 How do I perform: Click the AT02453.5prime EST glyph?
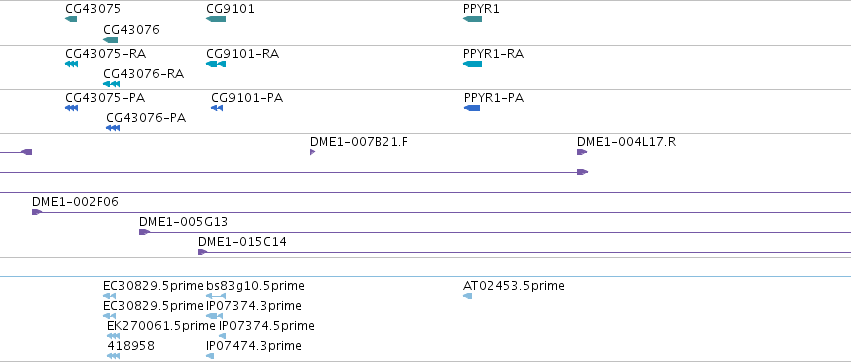tap(468, 296)
